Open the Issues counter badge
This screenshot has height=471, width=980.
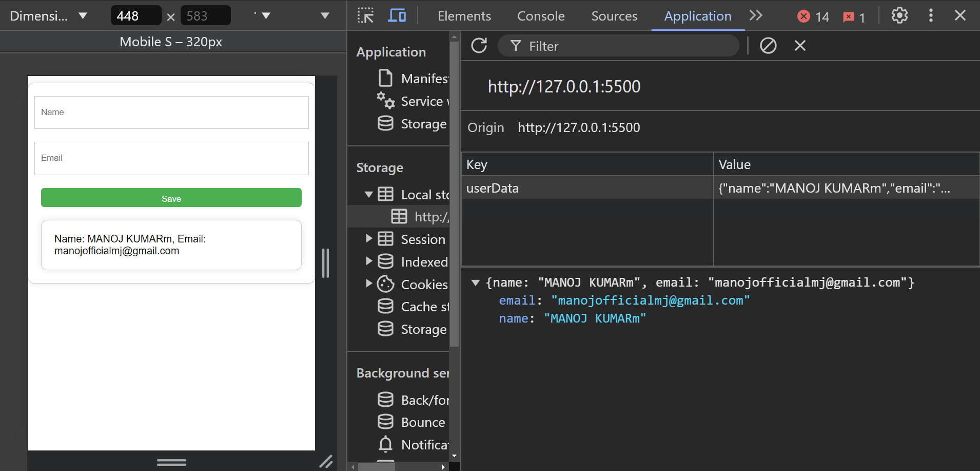pyautogui.click(x=854, y=16)
